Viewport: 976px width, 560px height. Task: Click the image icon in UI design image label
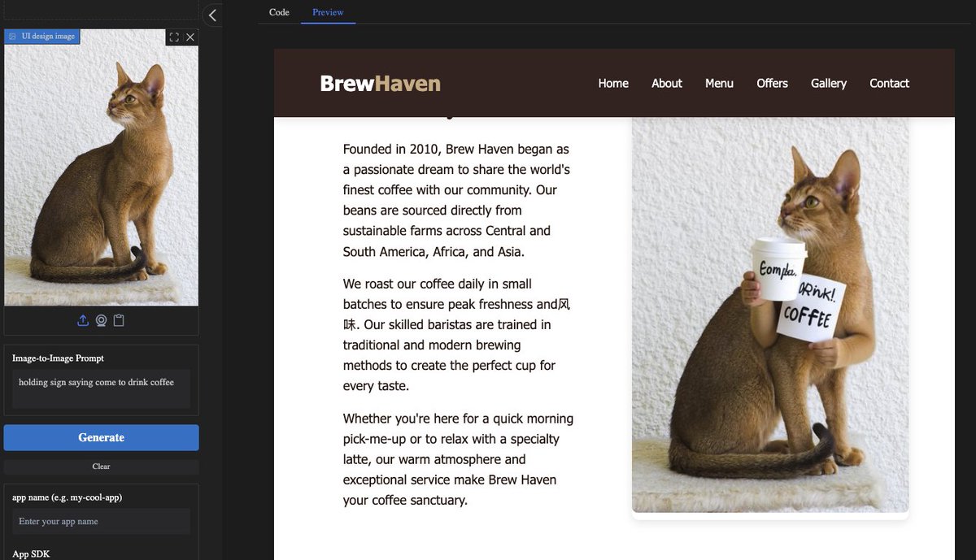(12, 37)
